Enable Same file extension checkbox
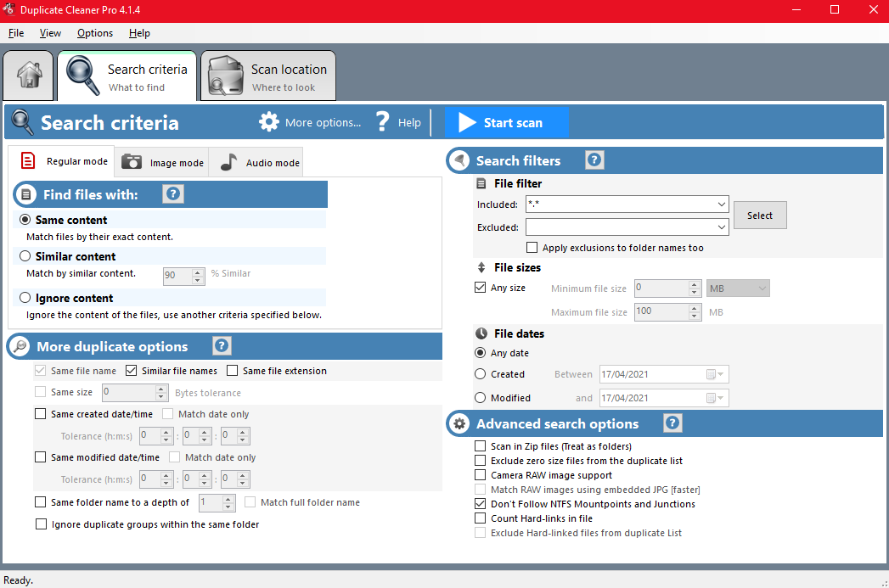 pyautogui.click(x=232, y=371)
